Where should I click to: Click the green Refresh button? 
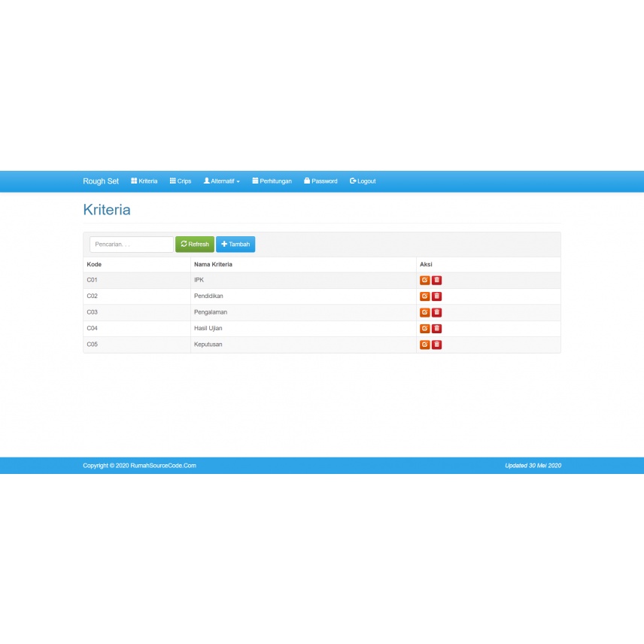coord(195,245)
